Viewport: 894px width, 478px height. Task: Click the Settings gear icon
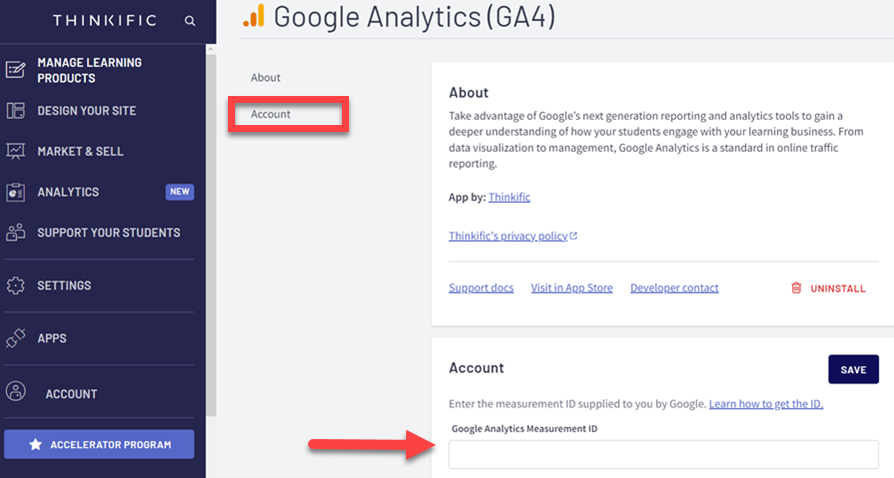click(16, 286)
